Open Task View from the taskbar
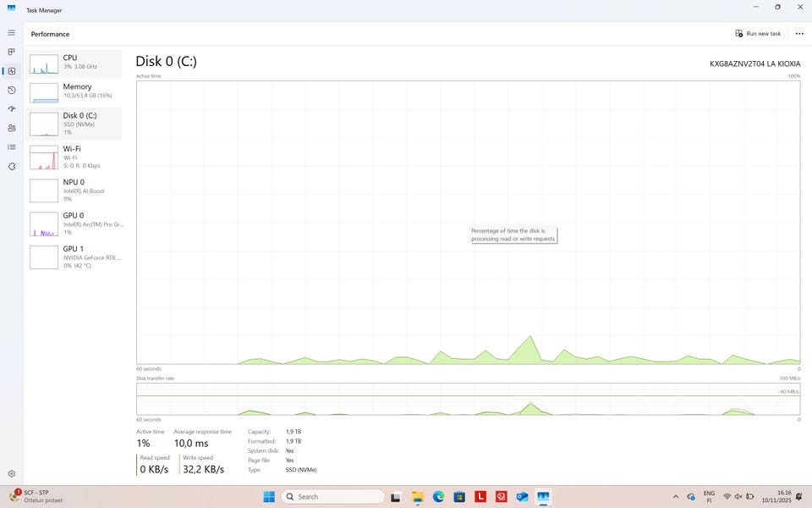The image size is (812, 508). click(x=396, y=497)
